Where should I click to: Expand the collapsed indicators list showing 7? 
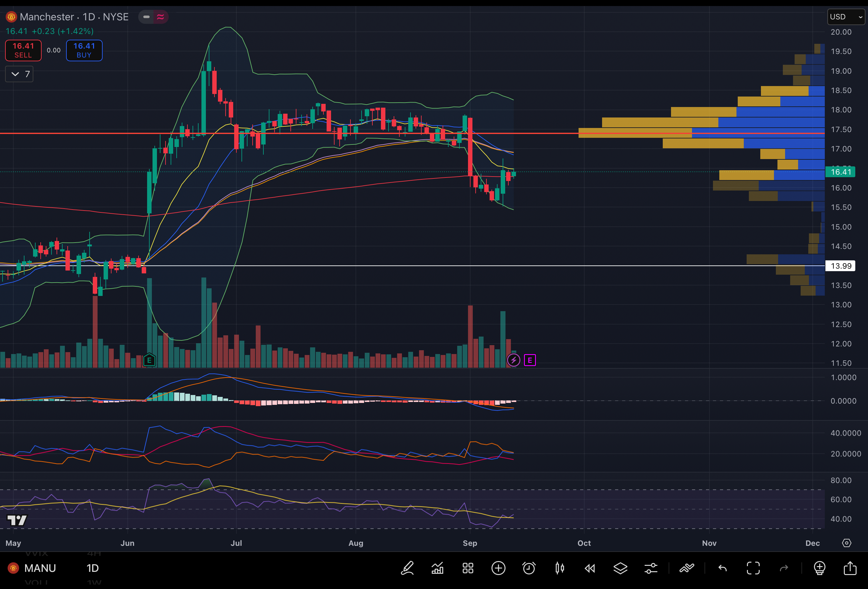tap(19, 74)
